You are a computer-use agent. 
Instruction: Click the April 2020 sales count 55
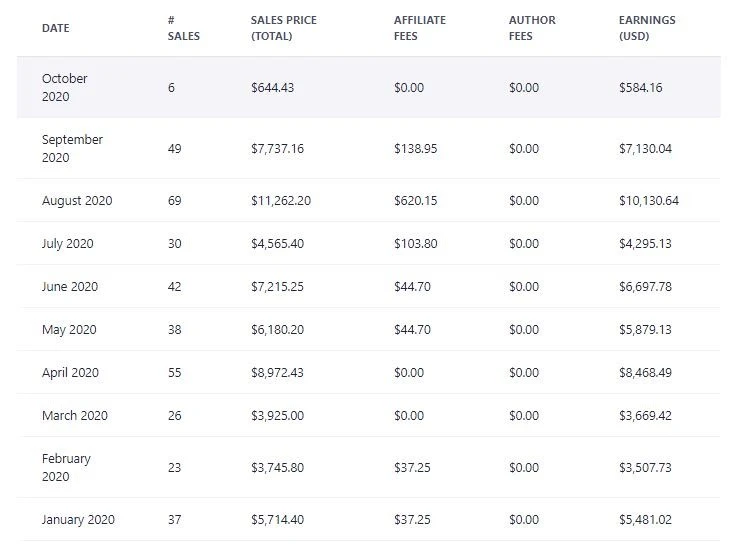(175, 373)
